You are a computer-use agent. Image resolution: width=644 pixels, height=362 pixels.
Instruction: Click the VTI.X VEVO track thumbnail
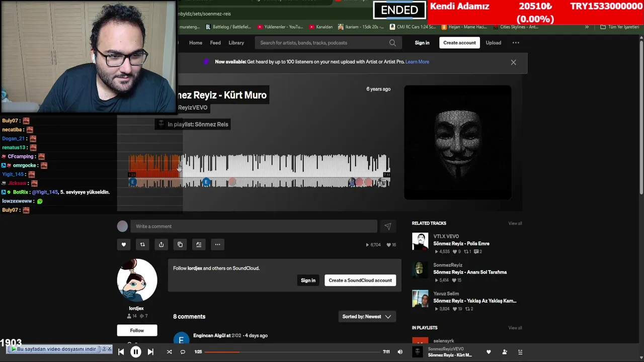[x=420, y=241]
